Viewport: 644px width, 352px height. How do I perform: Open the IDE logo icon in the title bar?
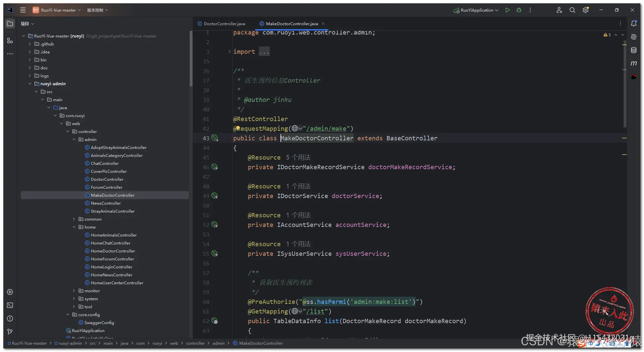point(10,10)
